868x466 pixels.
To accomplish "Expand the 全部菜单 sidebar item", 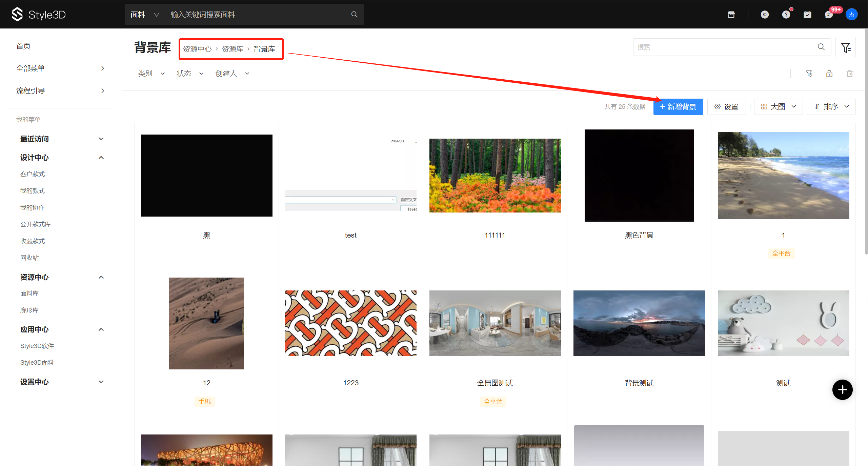I will click(61, 68).
